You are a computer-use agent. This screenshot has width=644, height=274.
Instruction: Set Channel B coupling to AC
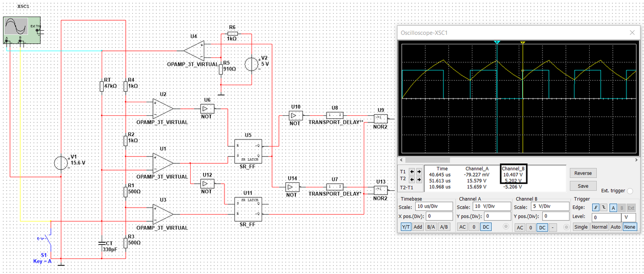pos(521,227)
